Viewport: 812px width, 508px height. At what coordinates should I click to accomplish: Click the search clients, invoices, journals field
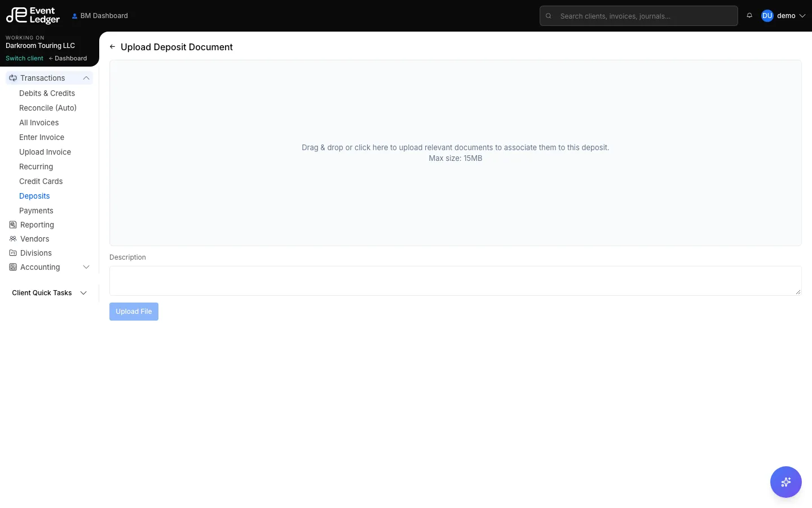639,16
